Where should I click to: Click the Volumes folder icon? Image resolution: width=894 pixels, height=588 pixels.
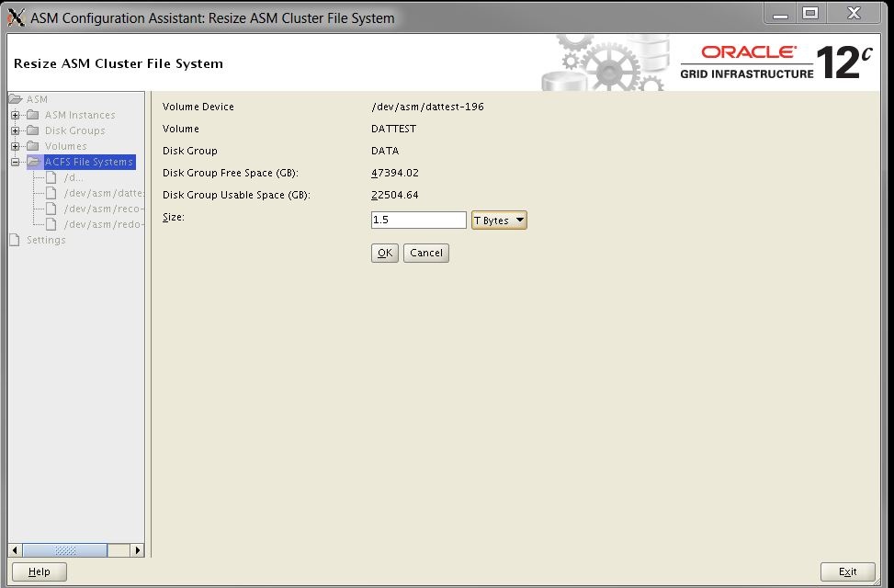tap(33, 146)
